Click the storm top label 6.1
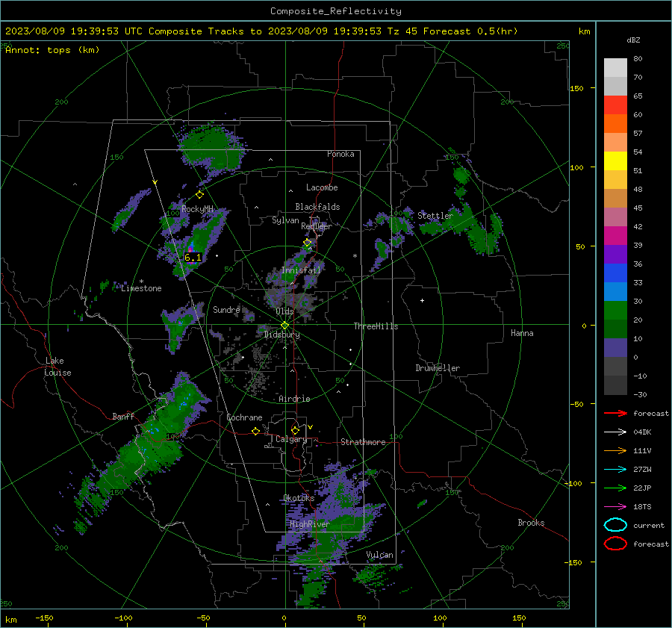This screenshot has height=628, width=672. (x=193, y=257)
